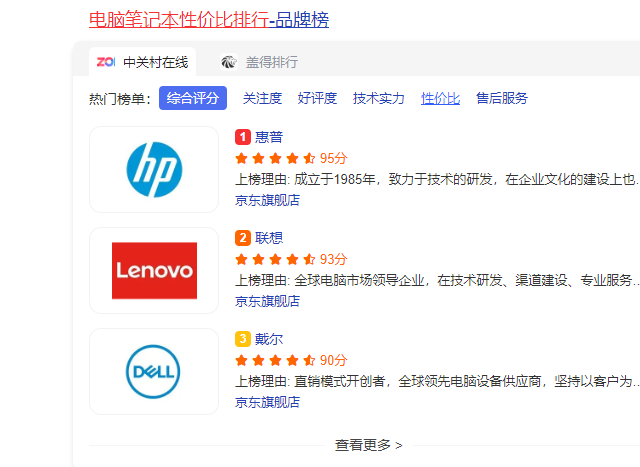Select the 技术实力 ranking filter
The height and width of the screenshot is (467, 640).
(379, 98)
